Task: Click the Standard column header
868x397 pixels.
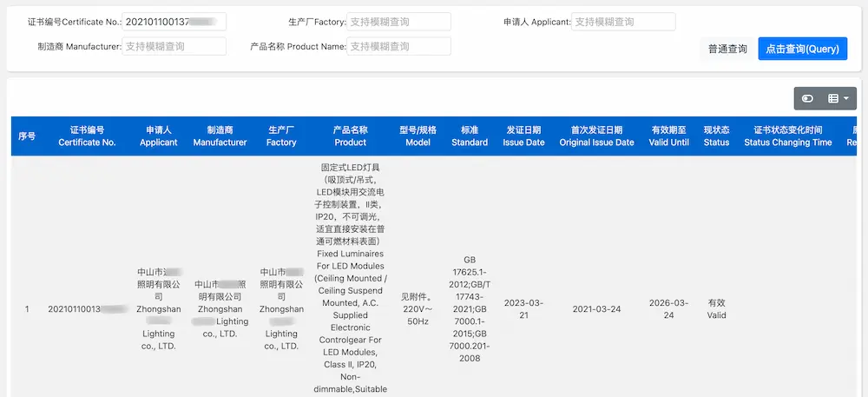Action: pos(470,136)
